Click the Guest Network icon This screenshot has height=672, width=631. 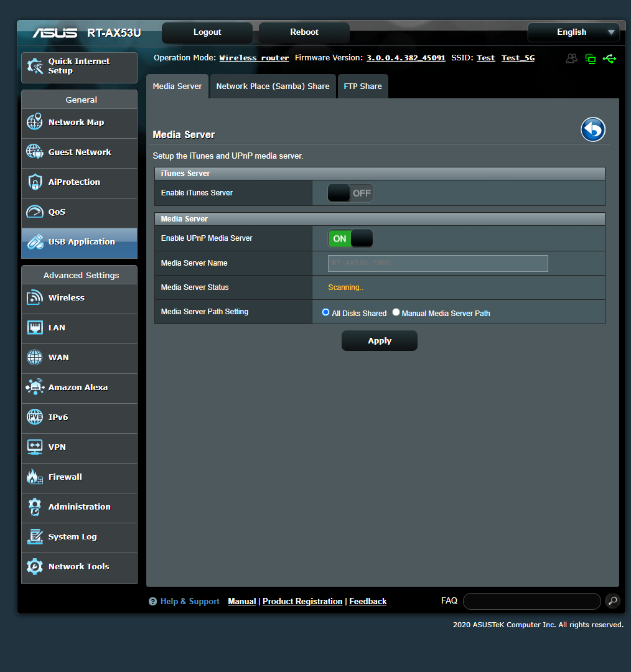tap(35, 152)
